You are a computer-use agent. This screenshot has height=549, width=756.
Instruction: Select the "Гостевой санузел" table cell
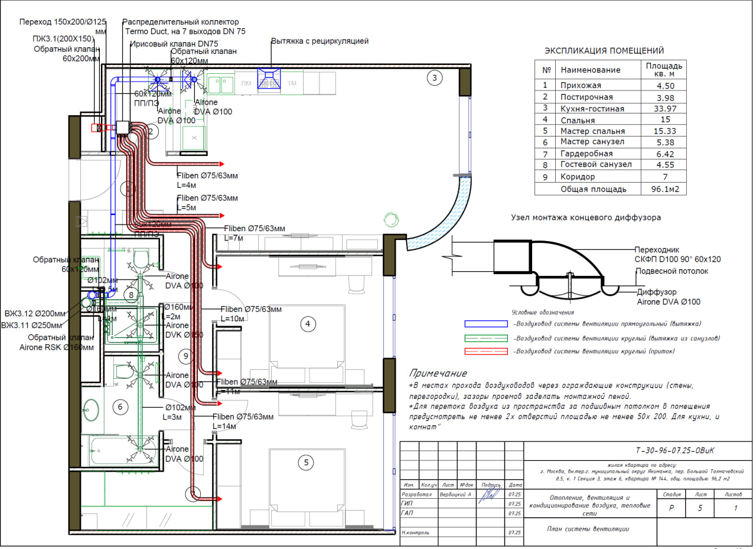(x=596, y=164)
